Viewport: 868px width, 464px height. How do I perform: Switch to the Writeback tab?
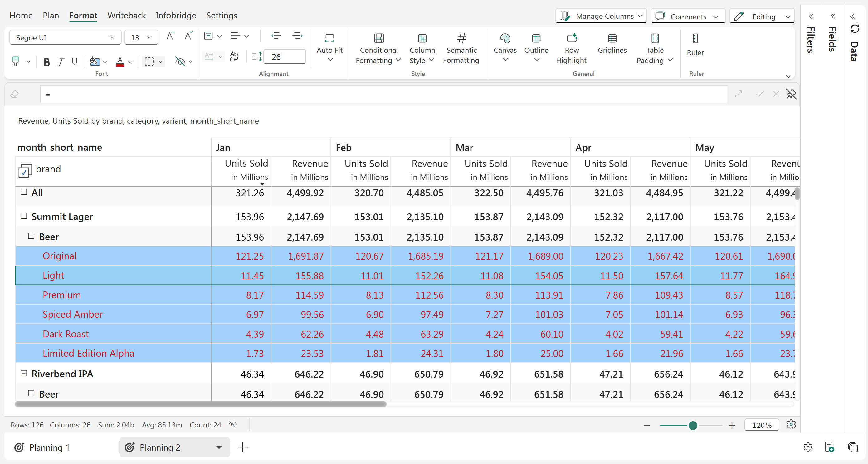click(x=126, y=16)
